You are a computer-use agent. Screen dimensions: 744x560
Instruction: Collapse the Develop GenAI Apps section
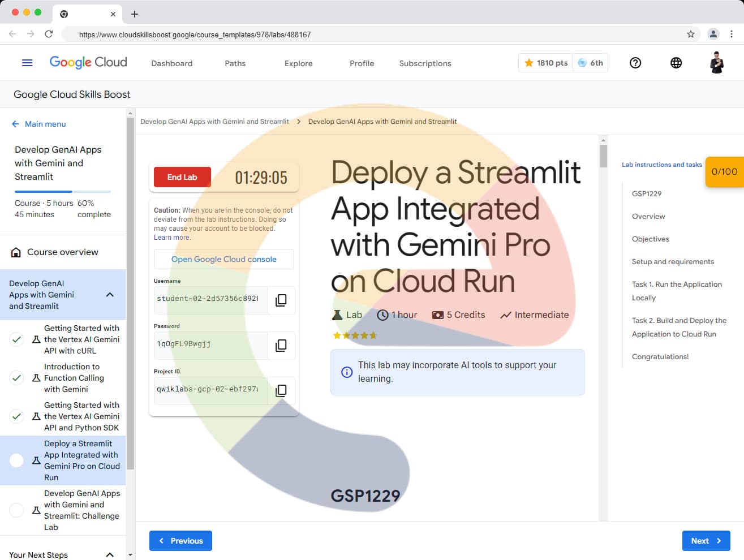110,295
